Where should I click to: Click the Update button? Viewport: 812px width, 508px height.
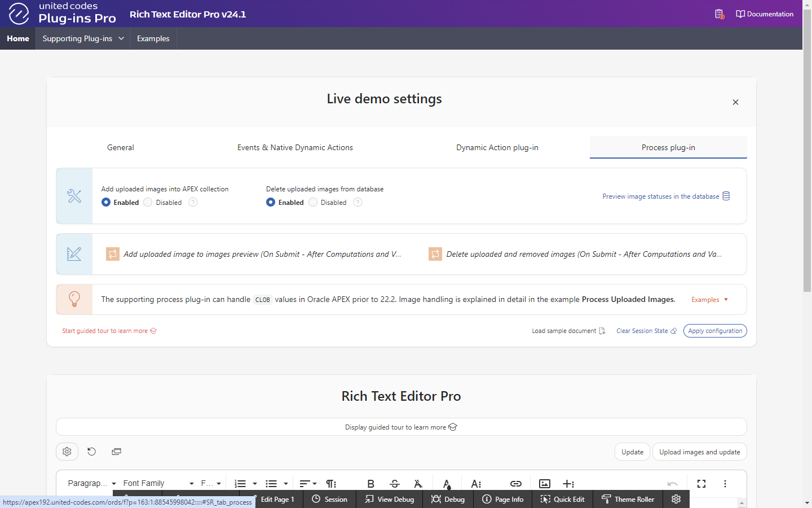[632, 452]
